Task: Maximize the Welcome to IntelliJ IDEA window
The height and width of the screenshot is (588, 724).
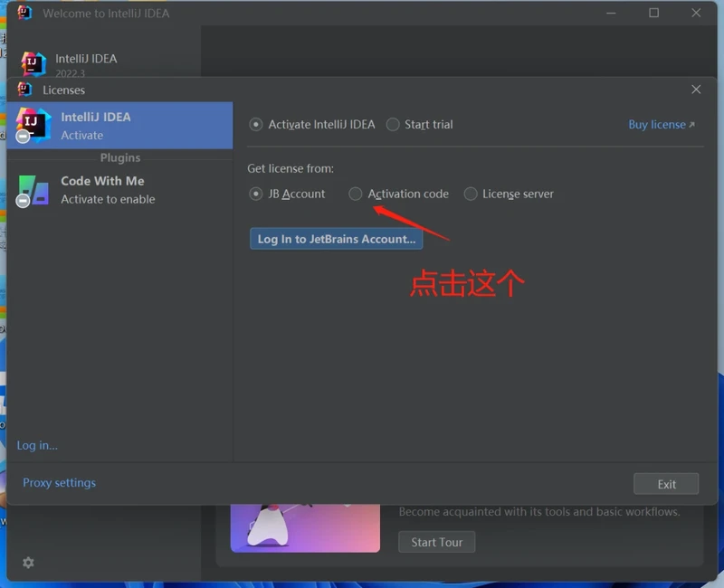Action: click(x=653, y=13)
